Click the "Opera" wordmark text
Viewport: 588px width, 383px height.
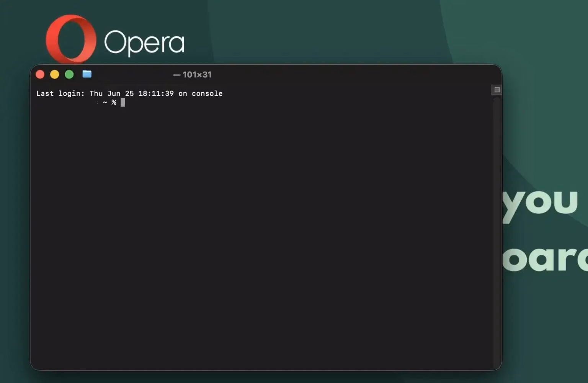pos(144,43)
